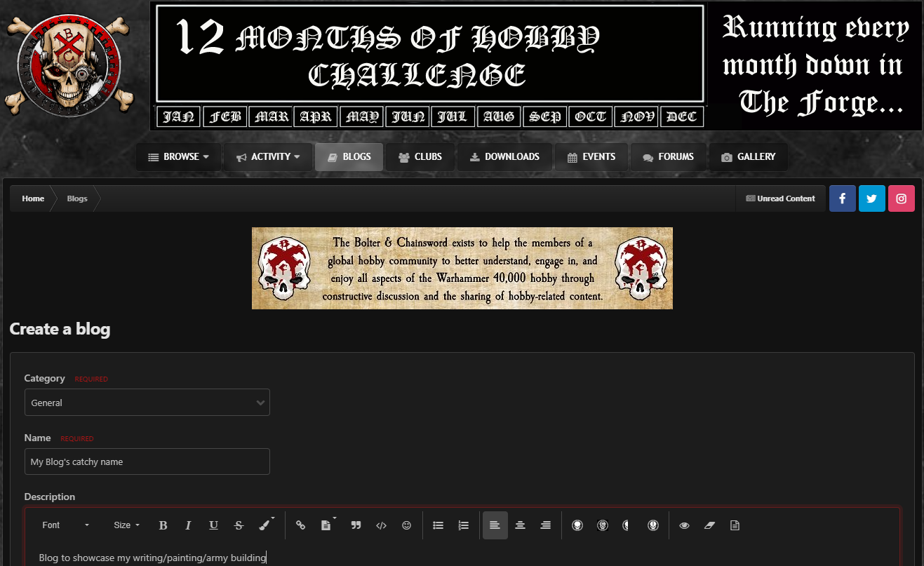Viewport: 924px width, 566px height.
Task: Open the Category dropdown showing General
Action: coord(147,403)
